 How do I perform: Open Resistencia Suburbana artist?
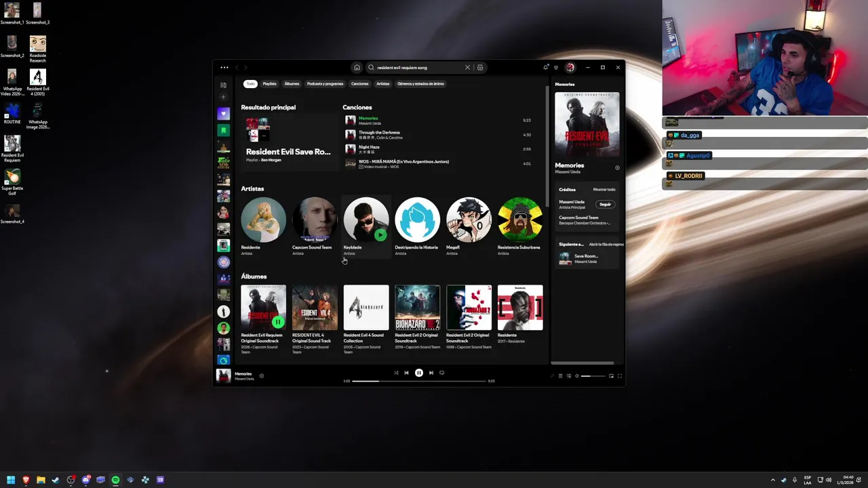coord(520,226)
